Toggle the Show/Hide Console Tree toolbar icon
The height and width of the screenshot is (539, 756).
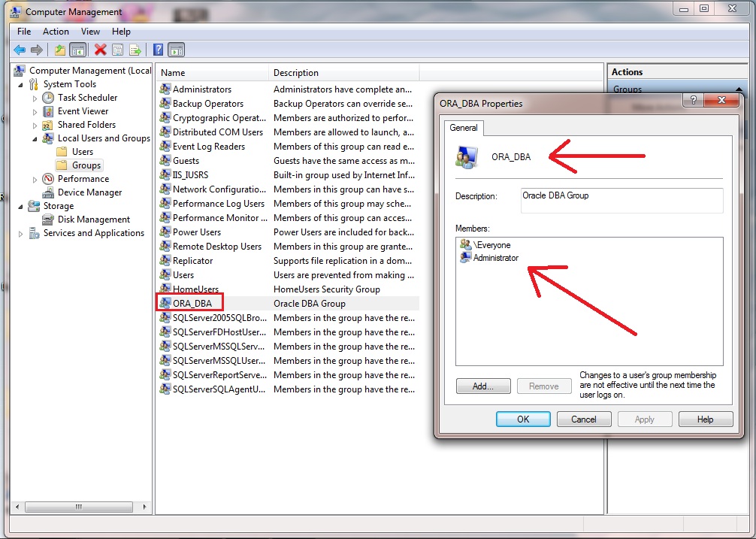(x=77, y=50)
